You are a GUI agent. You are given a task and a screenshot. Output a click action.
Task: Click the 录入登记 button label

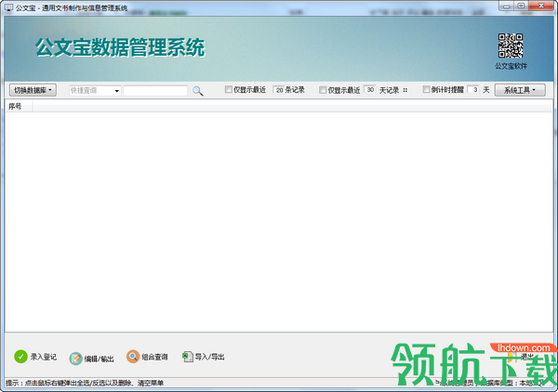(44, 357)
